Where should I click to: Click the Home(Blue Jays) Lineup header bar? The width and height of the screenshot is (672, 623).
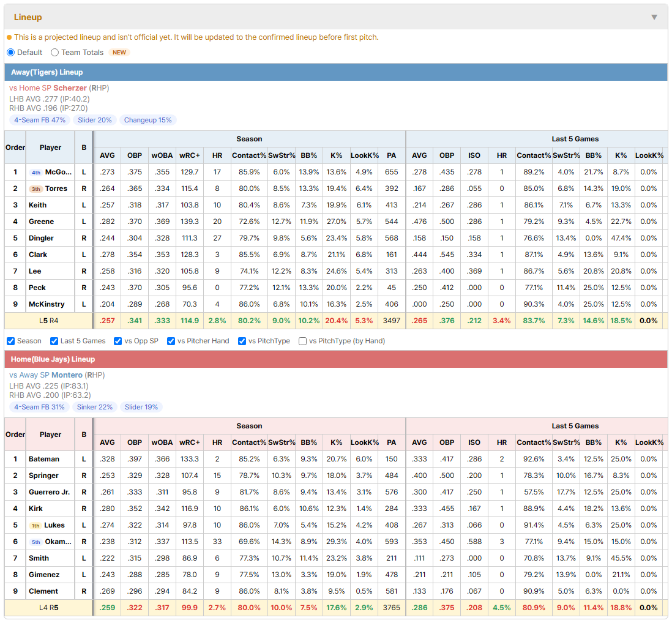click(336, 359)
